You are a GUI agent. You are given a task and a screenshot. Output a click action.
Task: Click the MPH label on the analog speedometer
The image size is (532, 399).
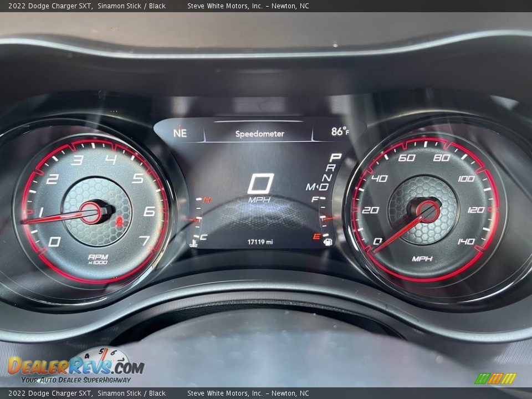click(422, 259)
